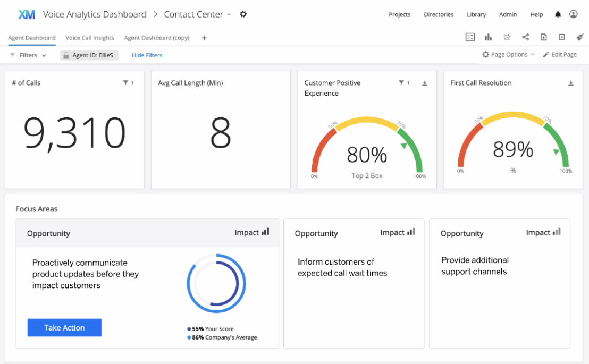Click the Hide Filters link
This screenshot has height=364, width=589.
pos(147,55)
